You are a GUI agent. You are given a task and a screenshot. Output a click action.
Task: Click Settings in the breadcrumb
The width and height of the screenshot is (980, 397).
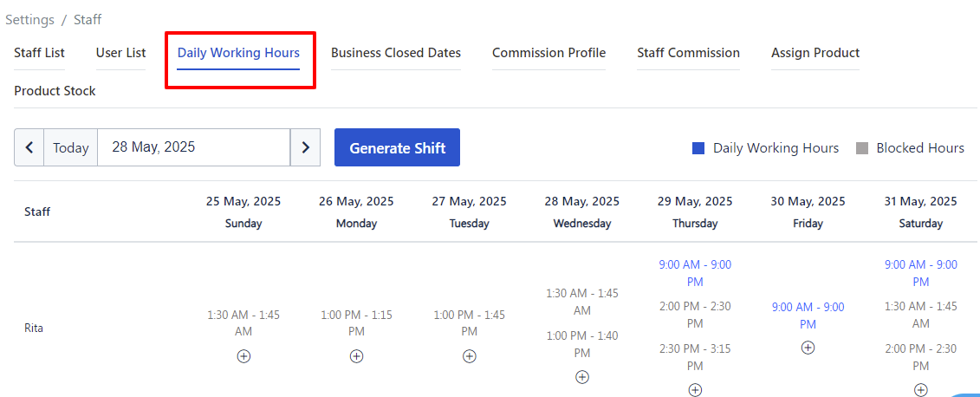pos(30,20)
